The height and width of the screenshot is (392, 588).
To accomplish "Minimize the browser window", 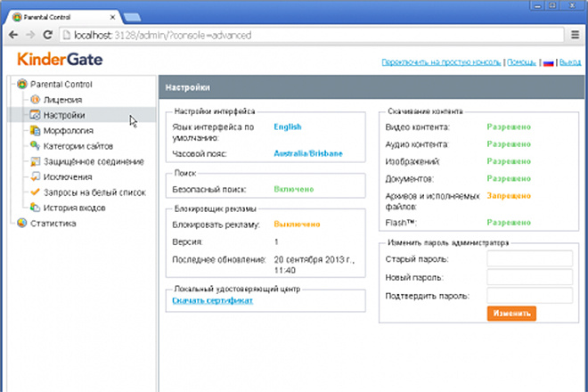I will tap(537, 5).
